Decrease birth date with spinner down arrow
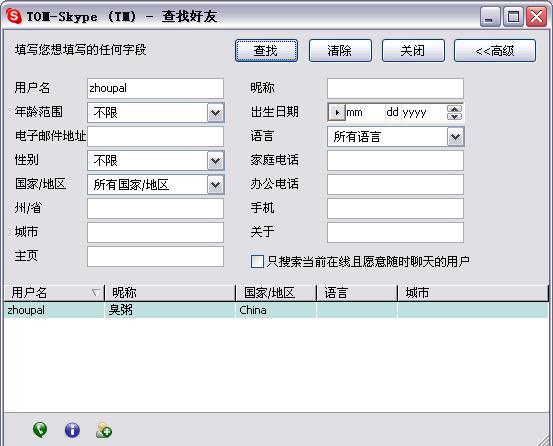 click(454, 116)
